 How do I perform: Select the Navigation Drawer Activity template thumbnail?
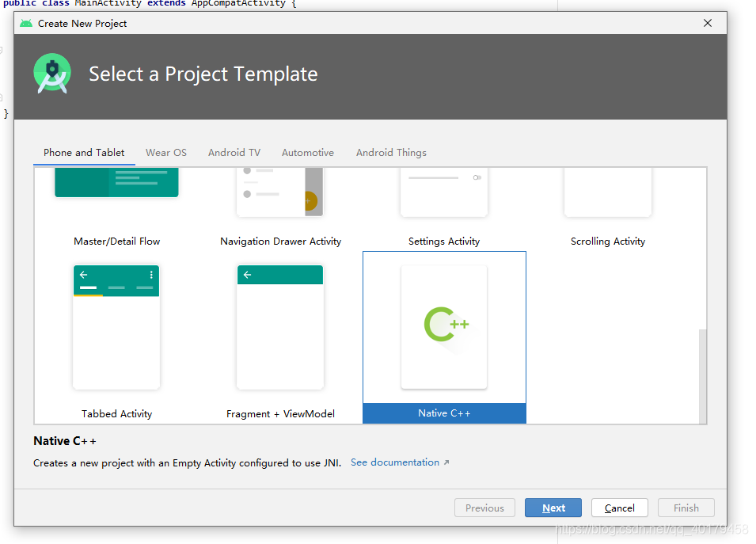(280, 192)
